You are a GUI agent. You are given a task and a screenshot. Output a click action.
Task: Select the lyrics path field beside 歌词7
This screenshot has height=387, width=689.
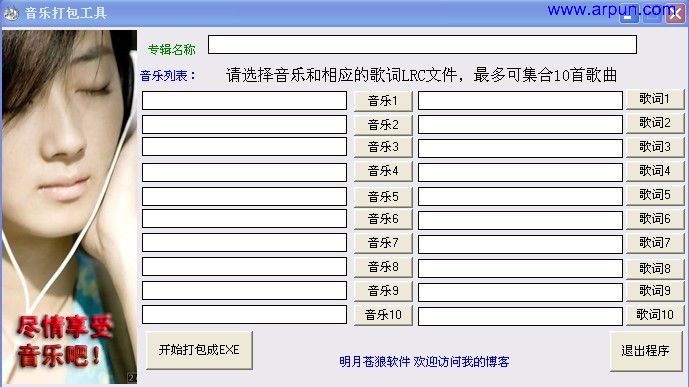pyautogui.click(x=520, y=245)
